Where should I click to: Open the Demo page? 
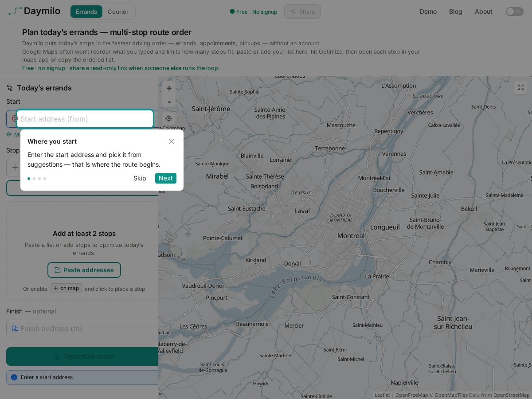[428, 12]
